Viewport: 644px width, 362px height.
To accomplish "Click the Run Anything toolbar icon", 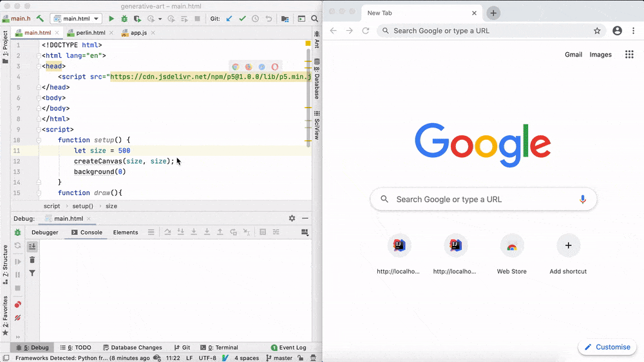I will click(x=301, y=19).
